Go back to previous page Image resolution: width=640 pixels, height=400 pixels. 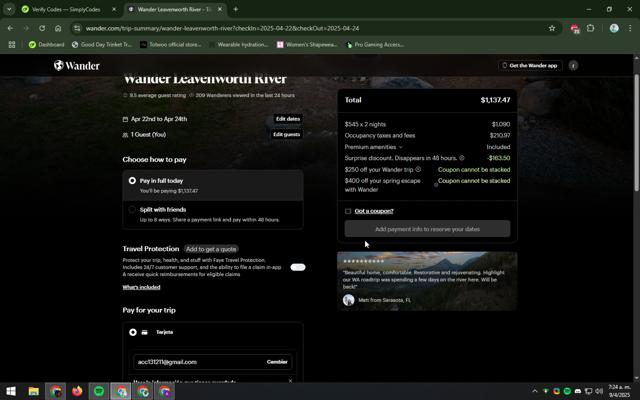[x=10, y=28]
